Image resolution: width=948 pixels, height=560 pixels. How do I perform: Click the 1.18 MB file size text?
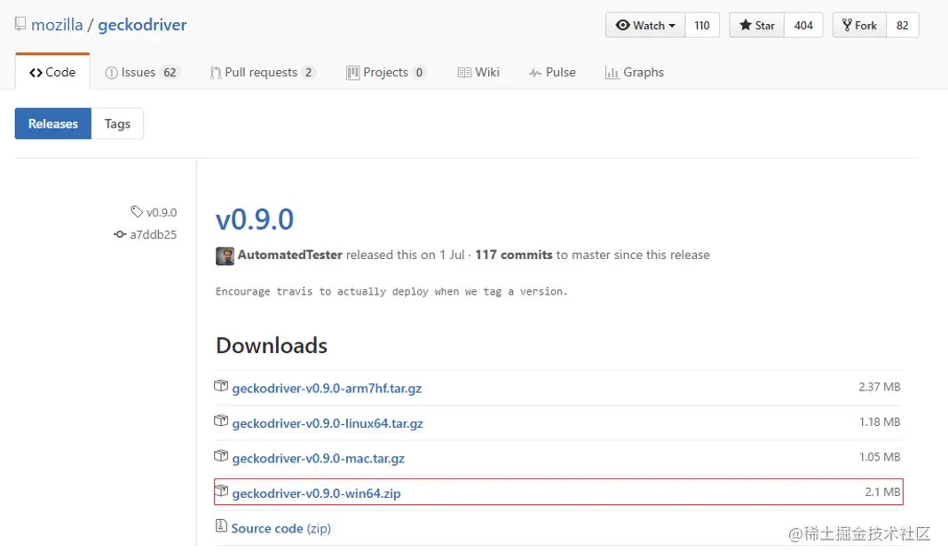(x=880, y=422)
